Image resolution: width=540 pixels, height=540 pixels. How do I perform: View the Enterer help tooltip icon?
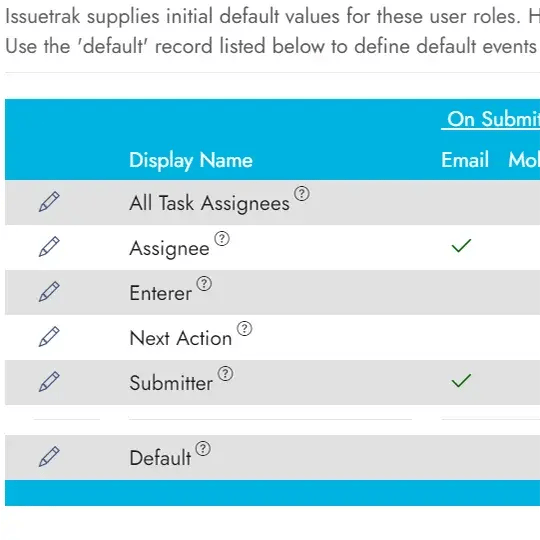point(204,283)
